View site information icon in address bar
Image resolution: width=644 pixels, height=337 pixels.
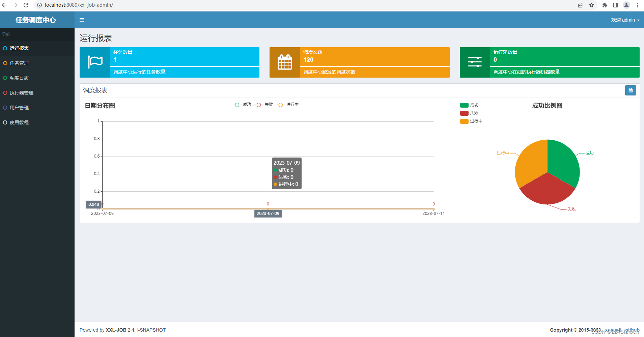point(39,5)
